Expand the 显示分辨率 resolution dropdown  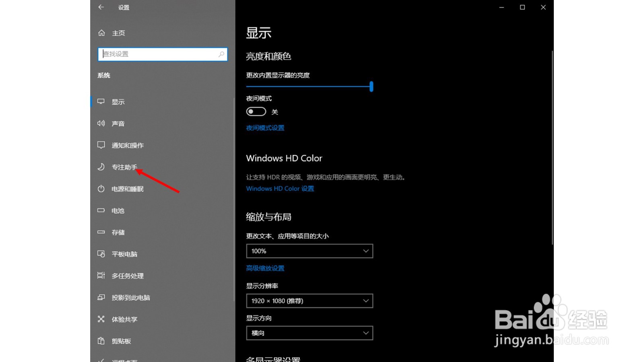pos(309,300)
